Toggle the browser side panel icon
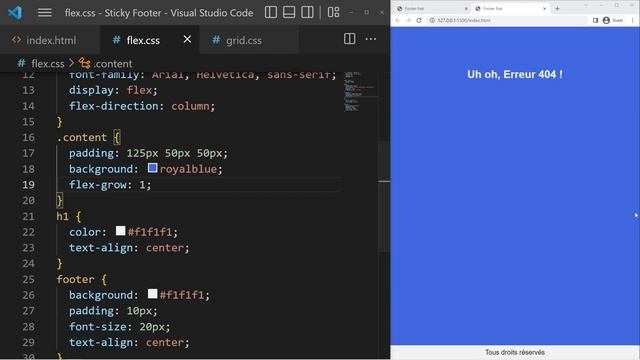 pos(596,20)
